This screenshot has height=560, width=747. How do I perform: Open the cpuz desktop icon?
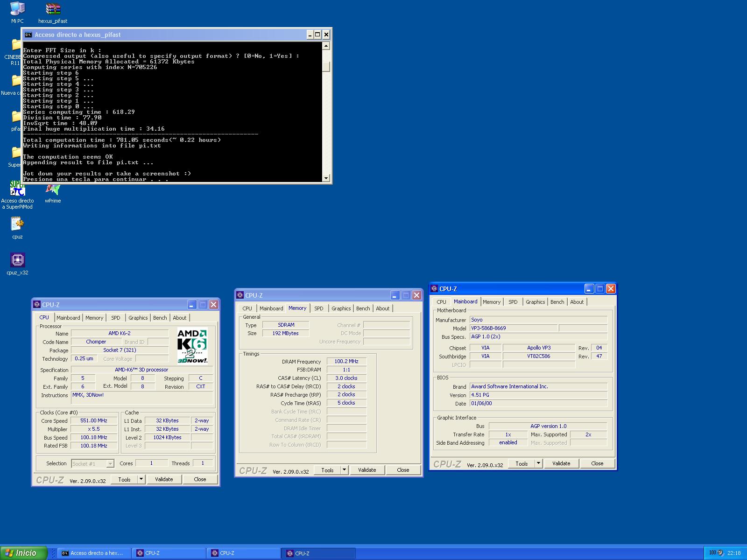pyautogui.click(x=17, y=228)
